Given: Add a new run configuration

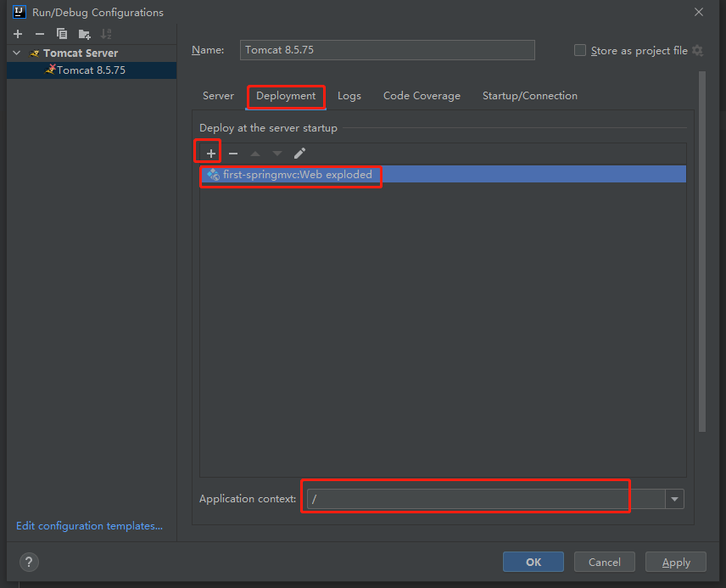Looking at the screenshot, I should [x=18, y=34].
